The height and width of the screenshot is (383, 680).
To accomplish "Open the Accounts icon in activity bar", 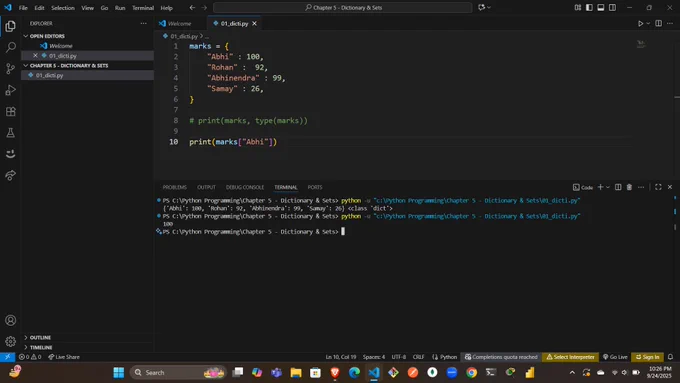I will (x=10, y=320).
